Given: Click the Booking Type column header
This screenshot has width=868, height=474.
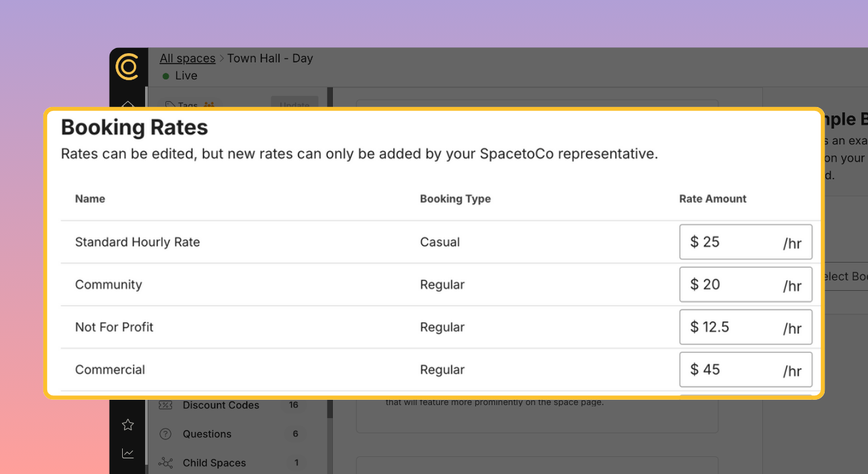Looking at the screenshot, I should [456, 199].
